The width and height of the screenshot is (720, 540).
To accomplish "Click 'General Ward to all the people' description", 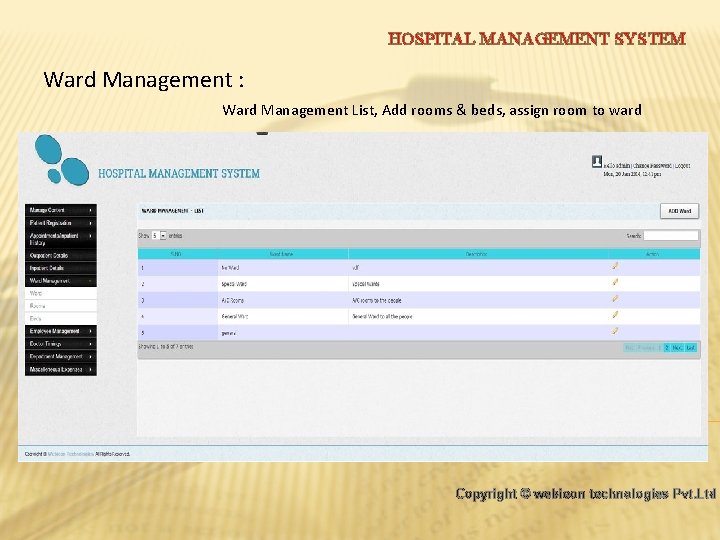I will 382,316.
